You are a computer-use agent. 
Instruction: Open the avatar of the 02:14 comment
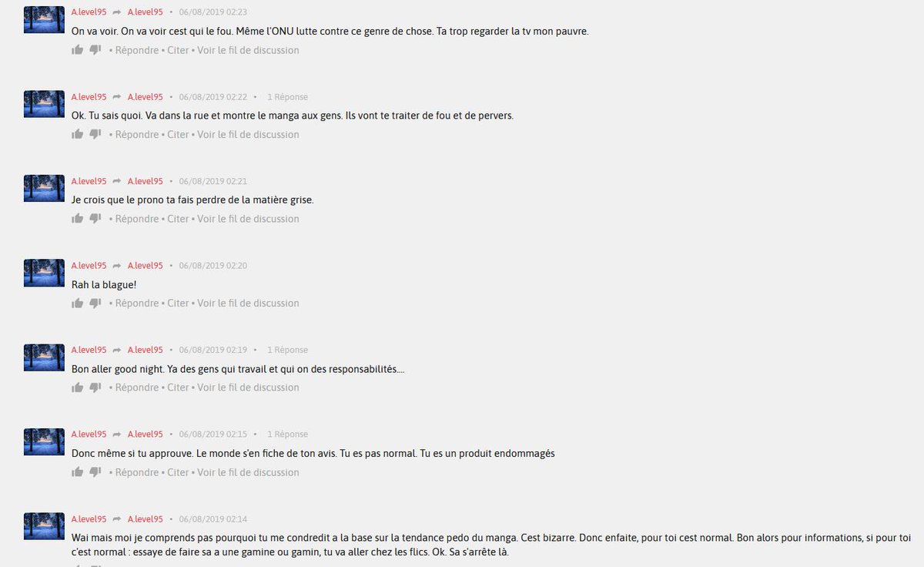(x=44, y=525)
